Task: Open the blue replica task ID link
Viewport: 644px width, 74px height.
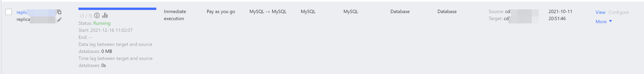Action: (36, 12)
